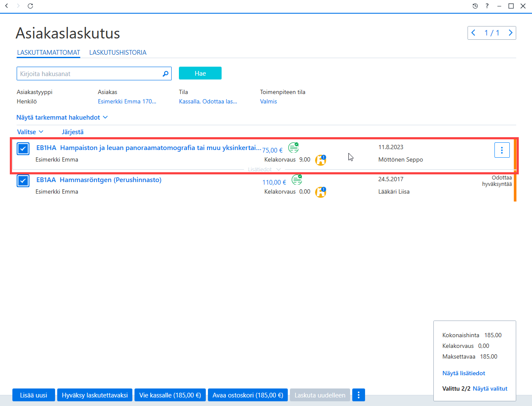Image resolution: width=532 pixels, height=406 pixels.
Task: Click the browser-style back arrow icon
Action: (6, 6)
